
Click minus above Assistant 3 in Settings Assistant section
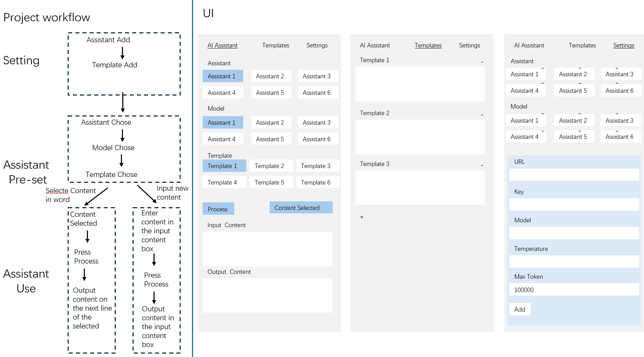coord(617,68)
